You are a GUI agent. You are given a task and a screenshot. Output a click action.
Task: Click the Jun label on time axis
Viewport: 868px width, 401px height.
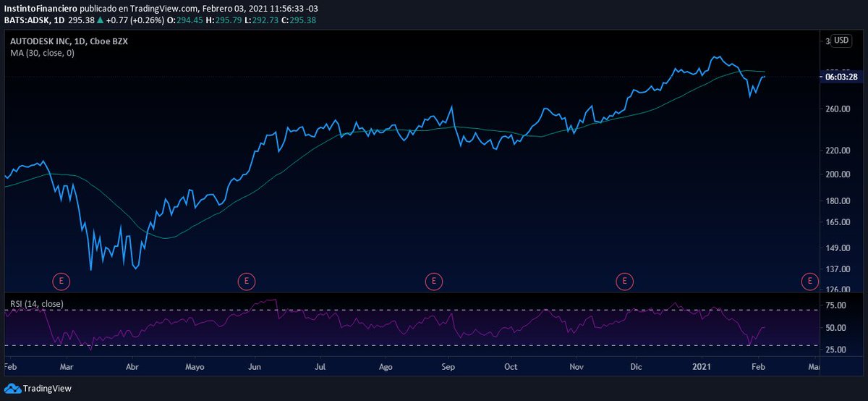[x=256, y=368]
